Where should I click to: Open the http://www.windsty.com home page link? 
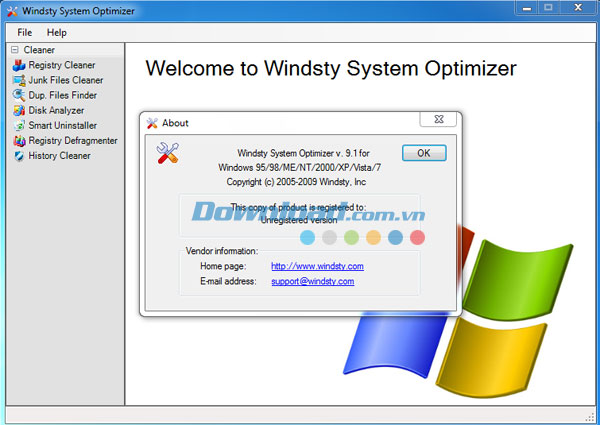tap(317, 266)
